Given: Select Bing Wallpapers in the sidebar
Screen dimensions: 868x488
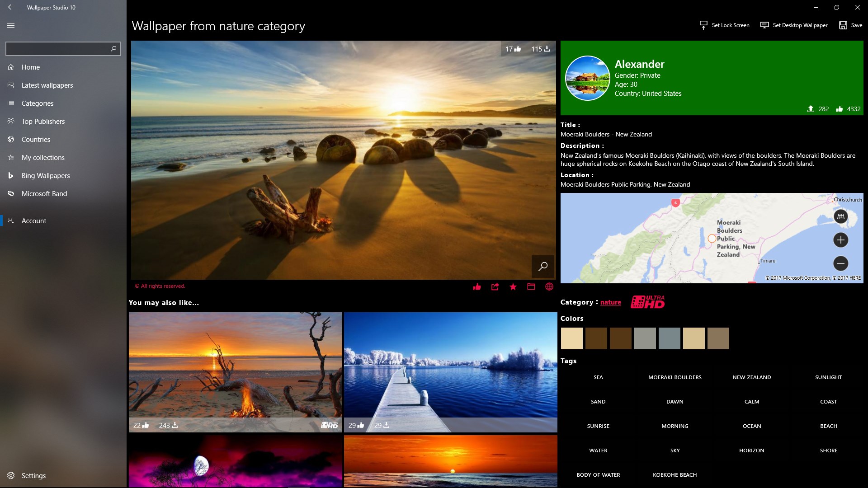Looking at the screenshot, I should click(x=46, y=175).
